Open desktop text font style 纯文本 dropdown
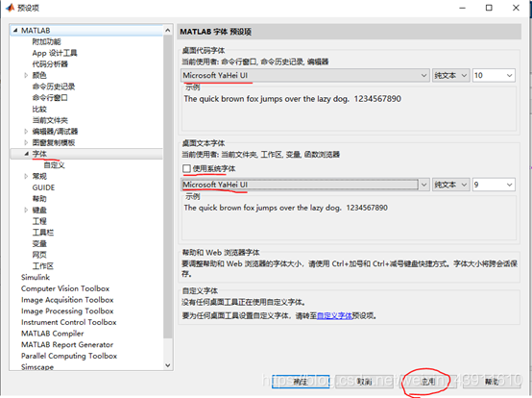Screen dimensions: 532x398 (451, 185)
